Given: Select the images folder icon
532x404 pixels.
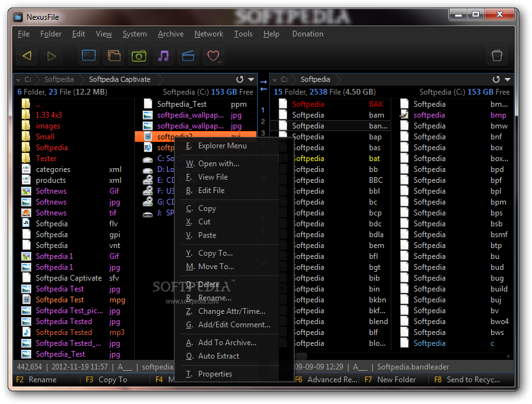Looking at the screenshot, I should pyautogui.click(x=26, y=126).
